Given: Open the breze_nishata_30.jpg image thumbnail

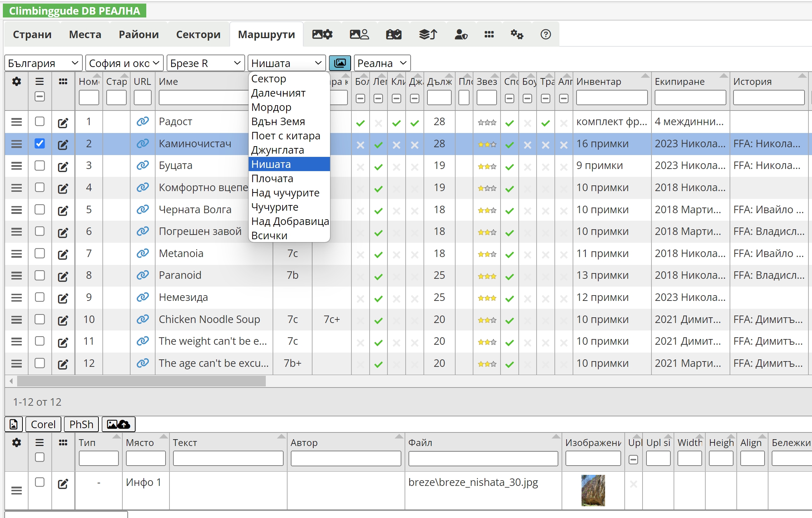Looking at the screenshot, I should tap(593, 490).
